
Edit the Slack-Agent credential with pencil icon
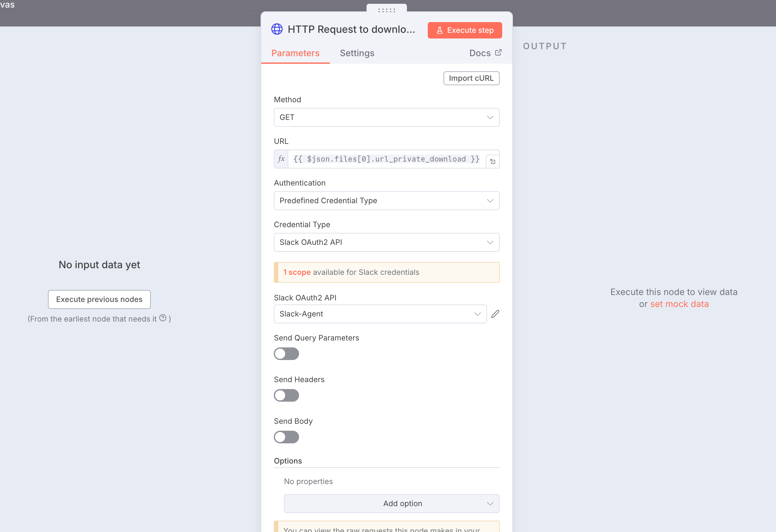[495, 314]
